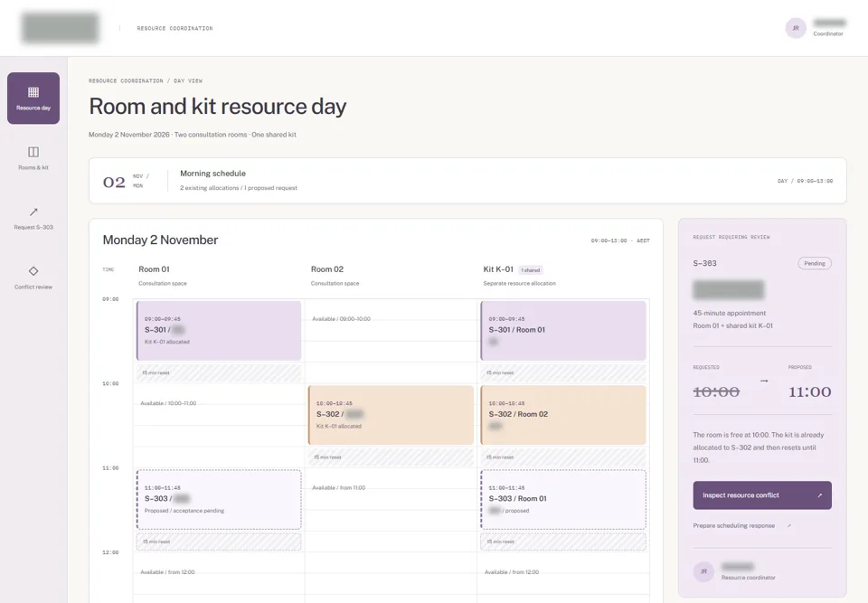This screenshot has height=603, width=868.
Task: Click Available / from 12:00 in the Kit K-01 column
Action: pos(512,572)
